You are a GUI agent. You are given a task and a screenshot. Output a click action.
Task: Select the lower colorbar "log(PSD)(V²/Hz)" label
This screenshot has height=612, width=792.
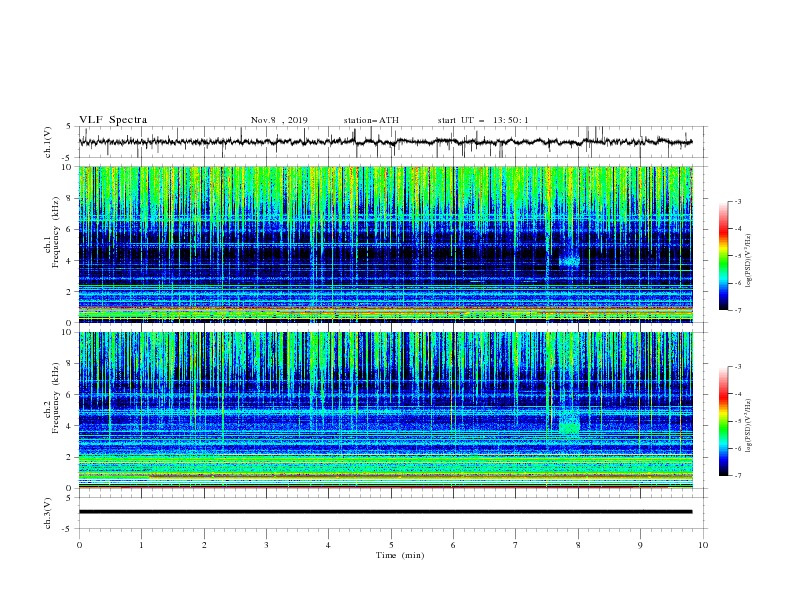click(x=748, y=426)
